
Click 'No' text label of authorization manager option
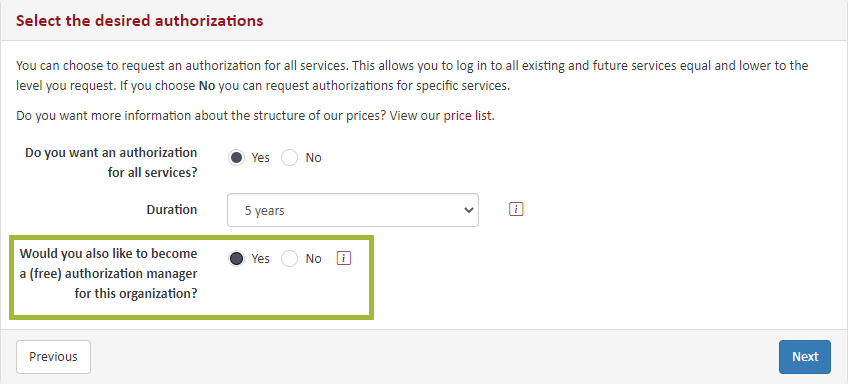[313, 259]
